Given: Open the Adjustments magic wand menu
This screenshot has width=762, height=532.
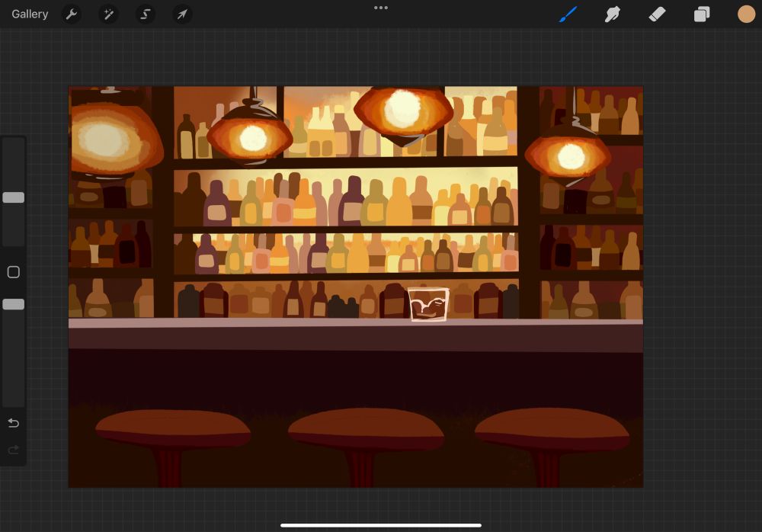Looking at the screenshot, I should [108, 14].
